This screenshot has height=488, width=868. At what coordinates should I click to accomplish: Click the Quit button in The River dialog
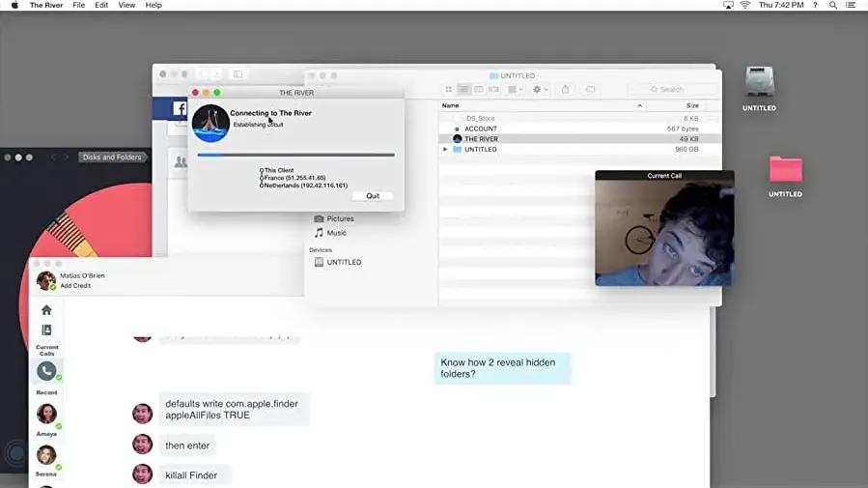[373, 196]
